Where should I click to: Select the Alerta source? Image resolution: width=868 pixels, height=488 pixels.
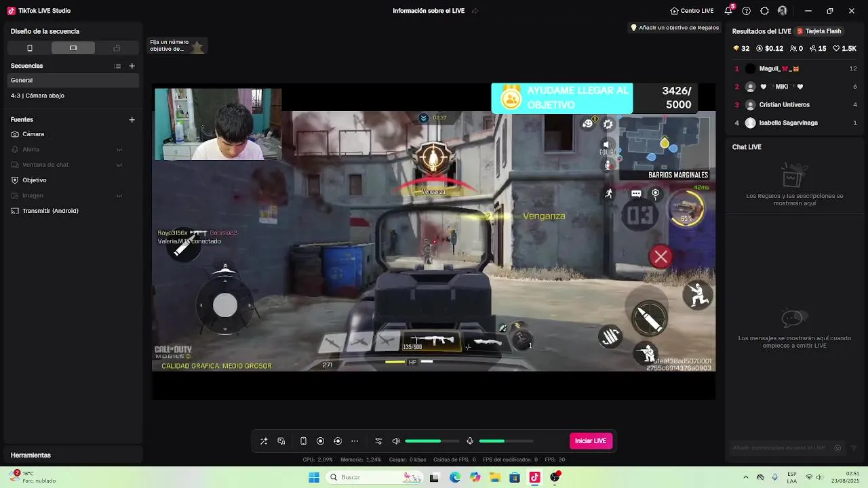[31, 149]
